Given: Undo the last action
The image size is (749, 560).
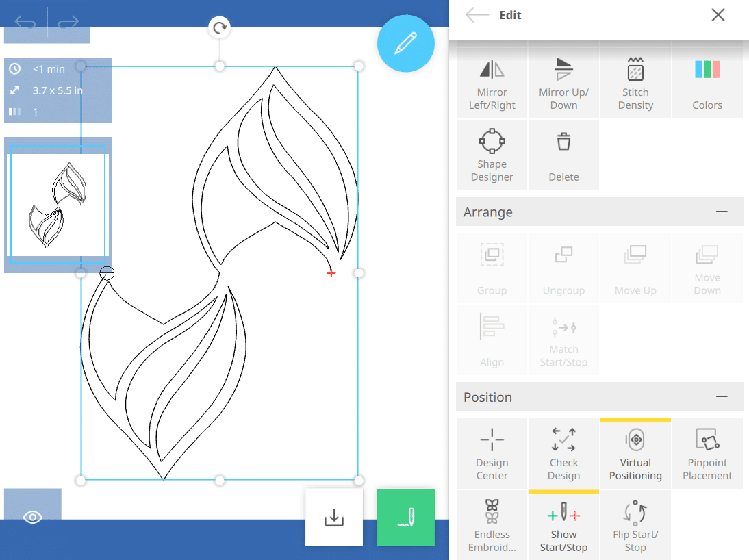Looking at the screenshot, I should [25, 22].
